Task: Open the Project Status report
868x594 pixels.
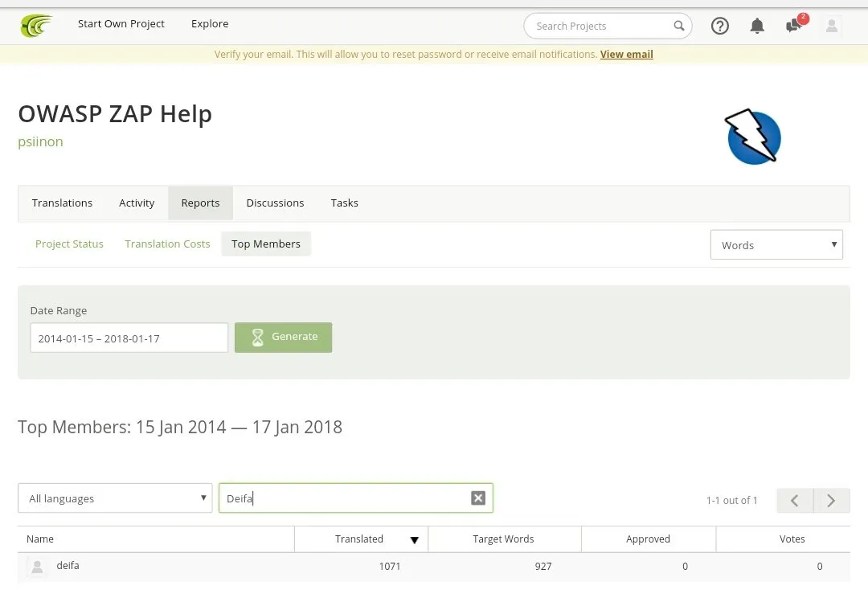Action: (x=69, y=244)
